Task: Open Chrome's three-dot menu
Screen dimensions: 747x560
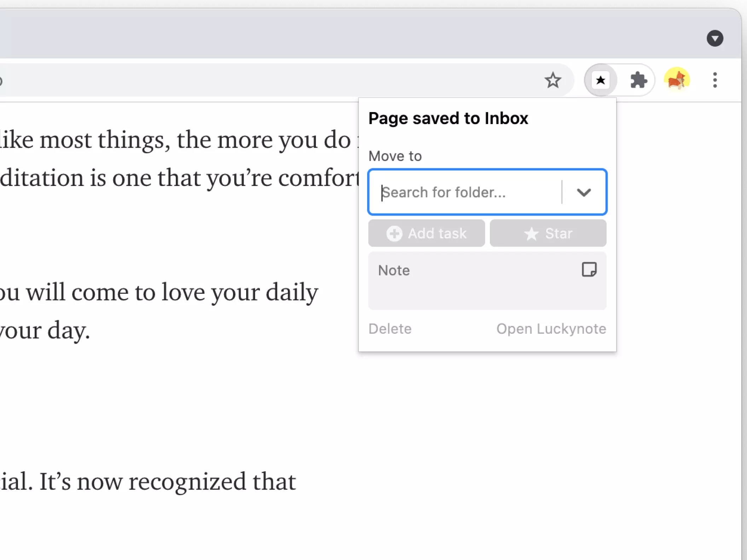Action: [x=715, y=80]
